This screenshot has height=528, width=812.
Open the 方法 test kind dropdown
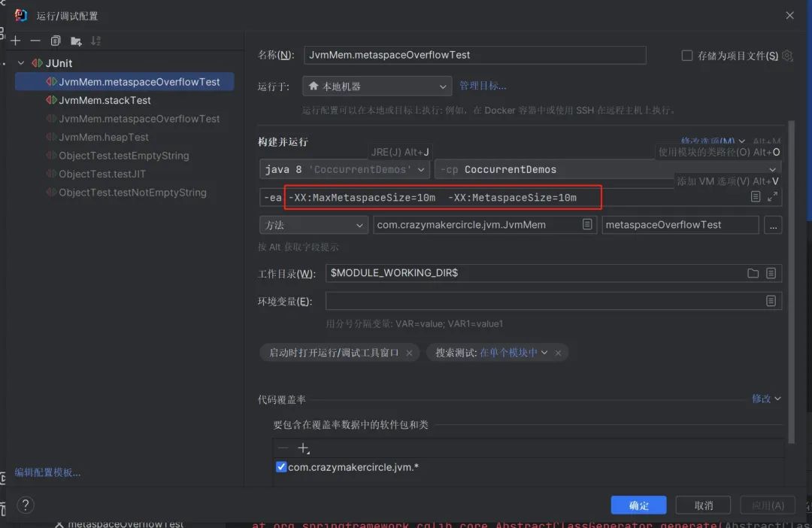tap(361, 224)
